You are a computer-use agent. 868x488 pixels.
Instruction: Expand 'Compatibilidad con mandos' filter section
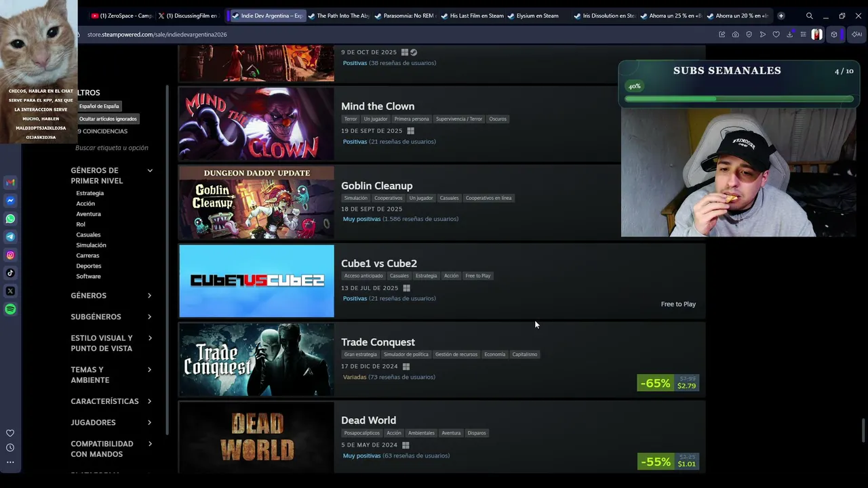(112, 449)
